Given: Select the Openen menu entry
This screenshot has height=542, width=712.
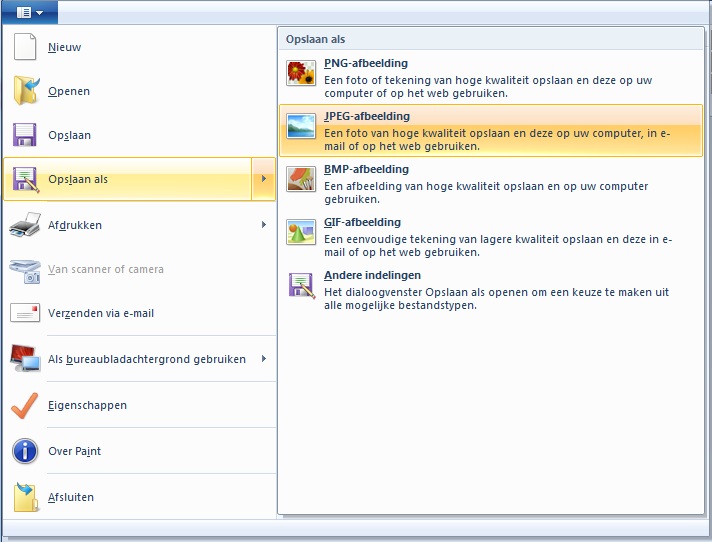Looking at the screenshot, I should click(x=139, y=91).
